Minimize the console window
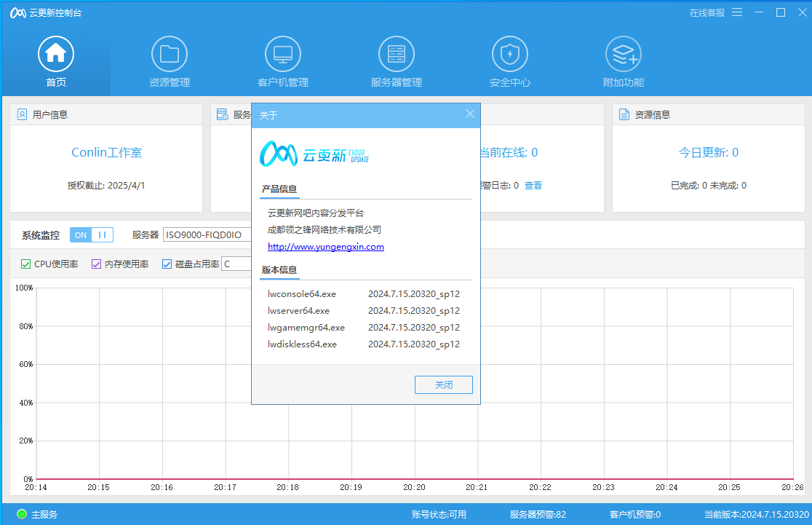812x525 pixels. click(x=759, y=12)
